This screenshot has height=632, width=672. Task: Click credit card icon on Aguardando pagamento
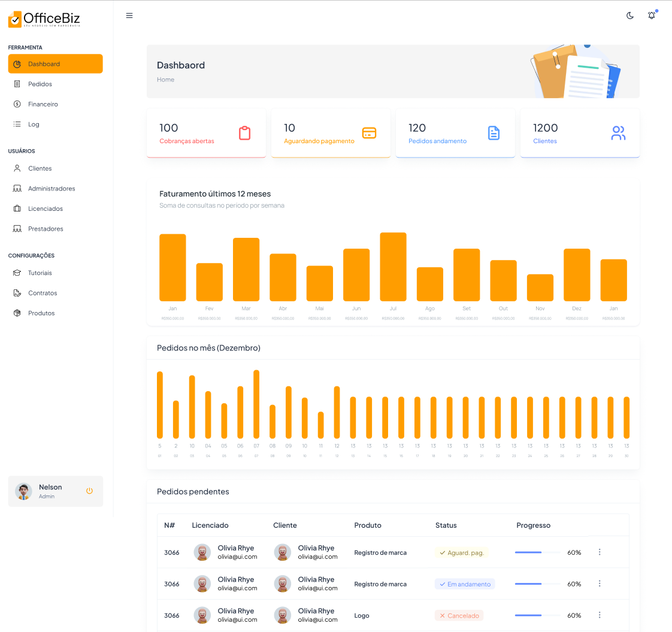click(x=369, y=133)
